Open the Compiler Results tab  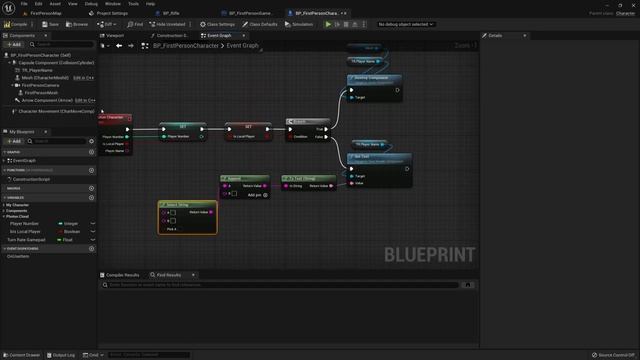point(120,275)
